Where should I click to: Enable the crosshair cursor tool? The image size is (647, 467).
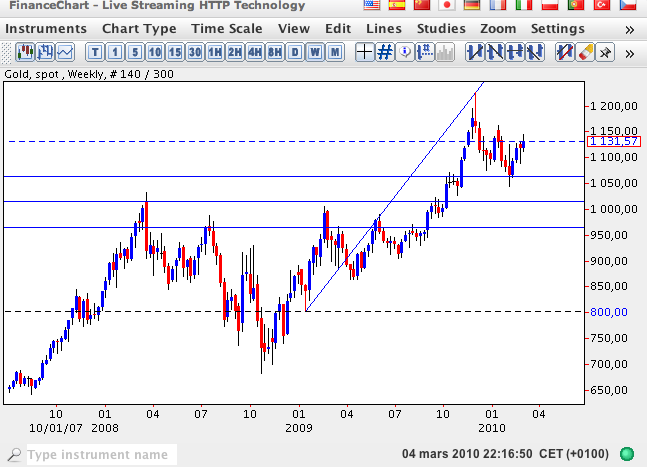pos(364,52)
